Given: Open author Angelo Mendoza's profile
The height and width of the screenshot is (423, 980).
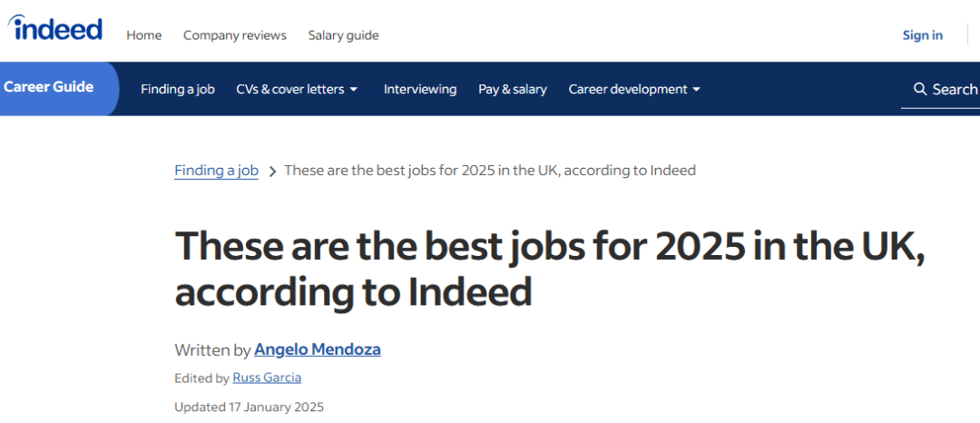Looking at the screenshot, I should click(318, 349).
